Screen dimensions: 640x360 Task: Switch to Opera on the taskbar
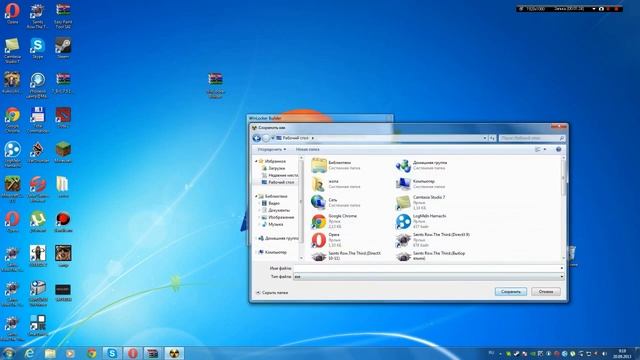pyautogui.click(x=133, y=353)
